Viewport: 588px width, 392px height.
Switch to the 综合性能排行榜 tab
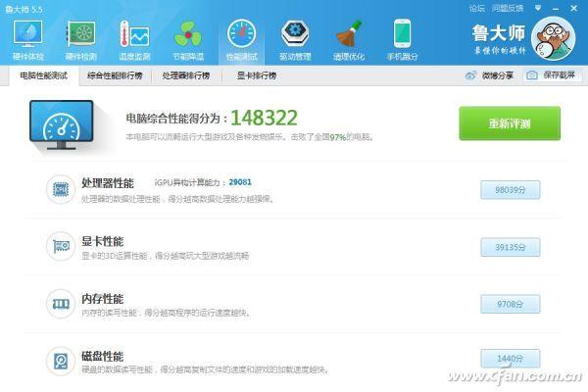(115, 75)
